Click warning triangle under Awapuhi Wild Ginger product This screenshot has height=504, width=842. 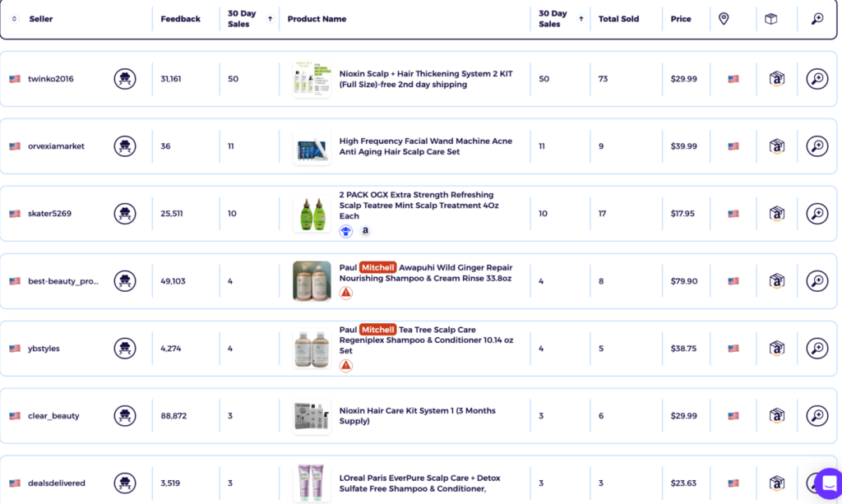tap(346, 293)
